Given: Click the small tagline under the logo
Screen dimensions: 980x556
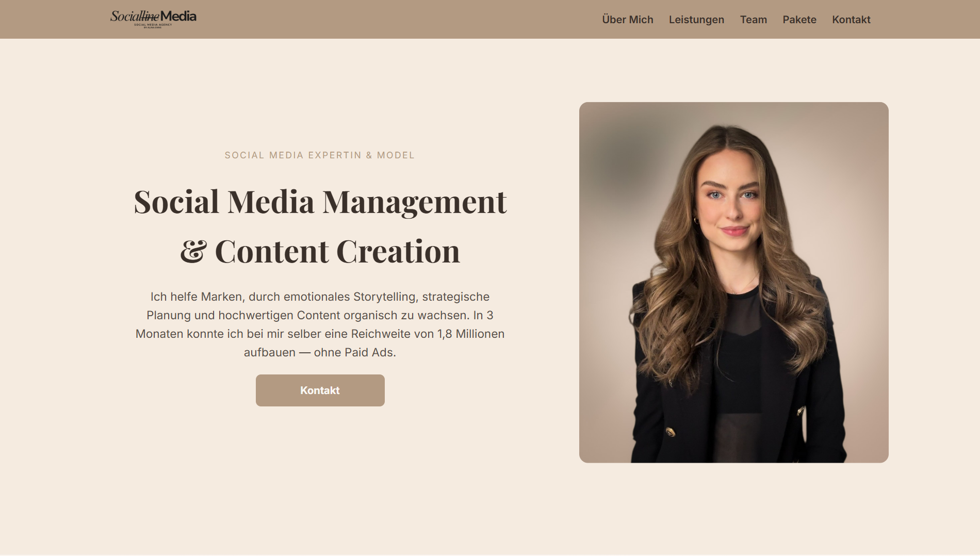Looking at the screenshot, I should (x=153, y=25).
